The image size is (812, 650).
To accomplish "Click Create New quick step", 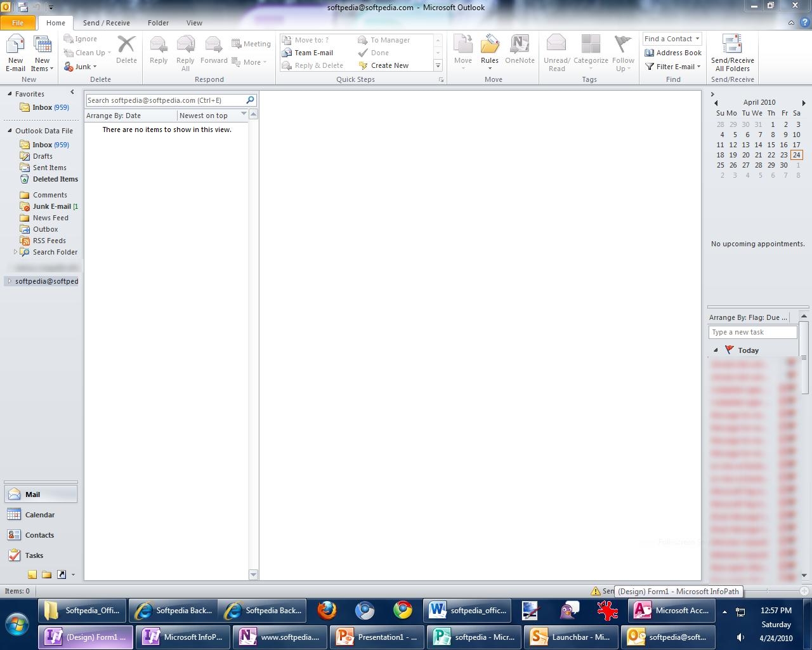I will point(389,65).
